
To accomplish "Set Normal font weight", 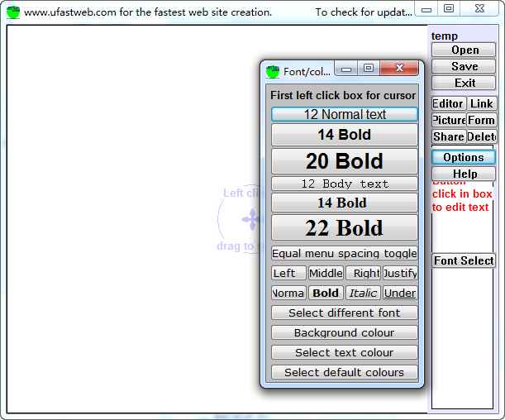I will click(288, 294).
